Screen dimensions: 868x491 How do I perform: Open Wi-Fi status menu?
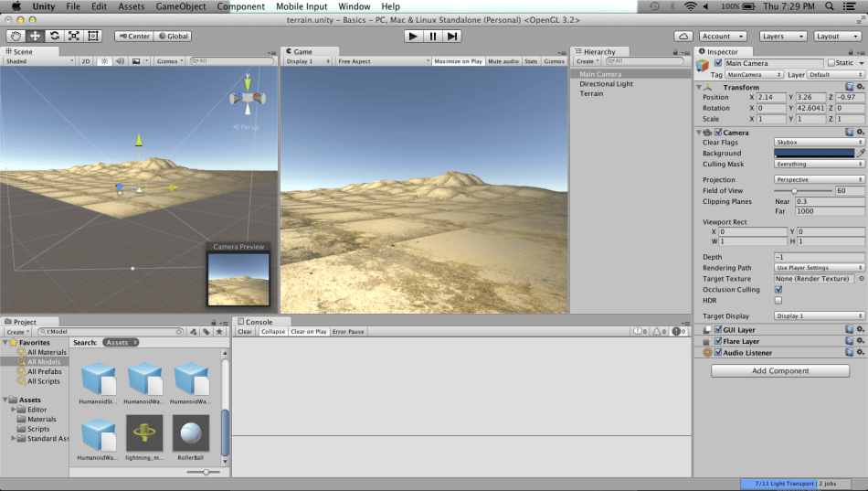pyautogui.click(x=690, y=6)
